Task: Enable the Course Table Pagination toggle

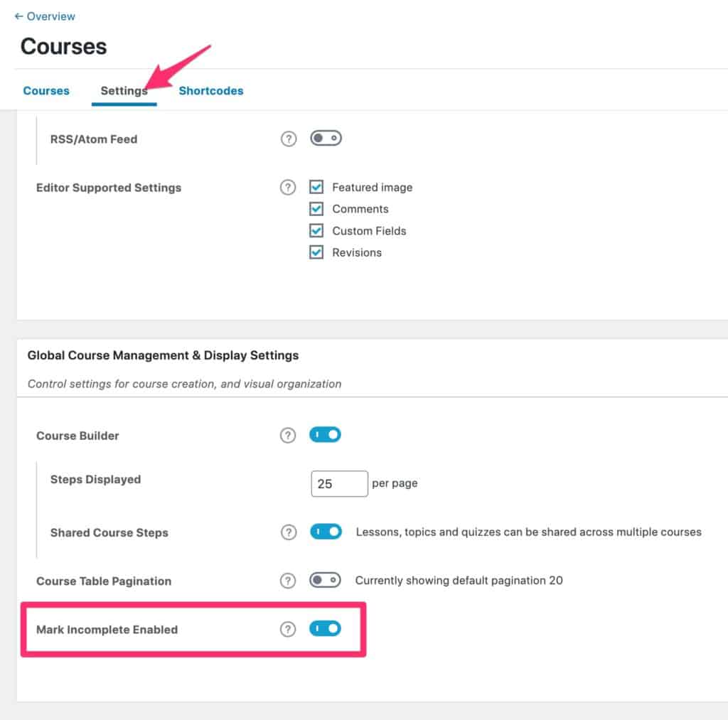Action: (x=325, y=580)
